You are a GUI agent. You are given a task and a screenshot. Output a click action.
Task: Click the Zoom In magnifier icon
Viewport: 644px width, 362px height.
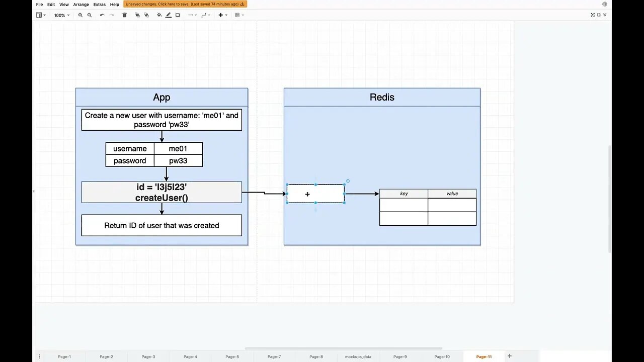(x=80, y=15)
